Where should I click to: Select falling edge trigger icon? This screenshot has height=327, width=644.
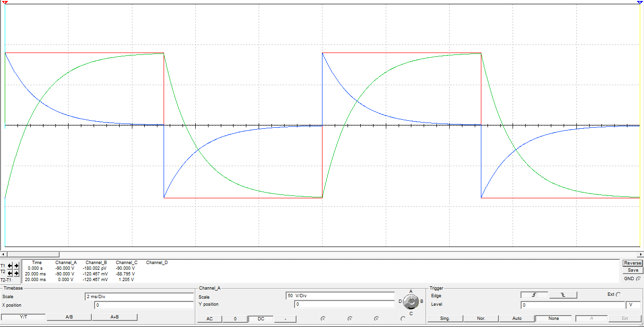[x=563, y=295]
